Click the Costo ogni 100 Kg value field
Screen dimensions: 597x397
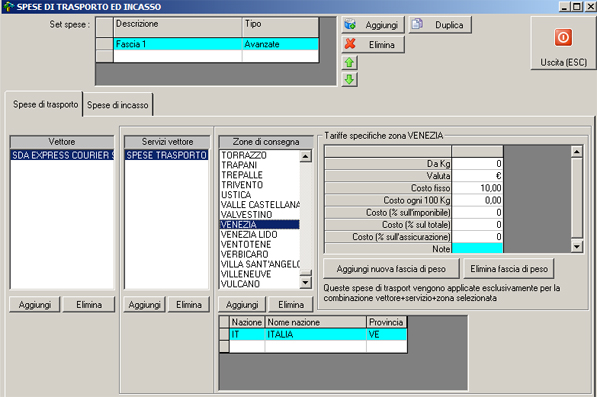click(477, 200)
